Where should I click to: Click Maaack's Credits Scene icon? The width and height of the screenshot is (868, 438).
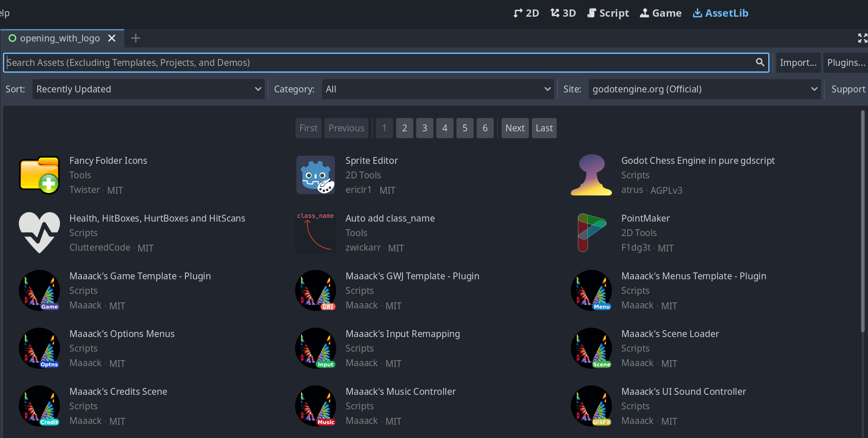[39, 406]
